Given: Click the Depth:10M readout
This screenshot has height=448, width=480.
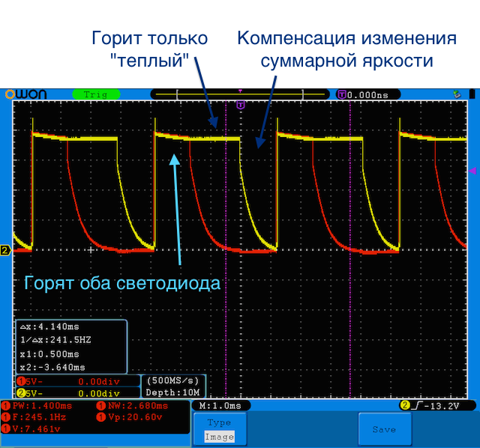Looking at the screenshot, I should (173, 393).
